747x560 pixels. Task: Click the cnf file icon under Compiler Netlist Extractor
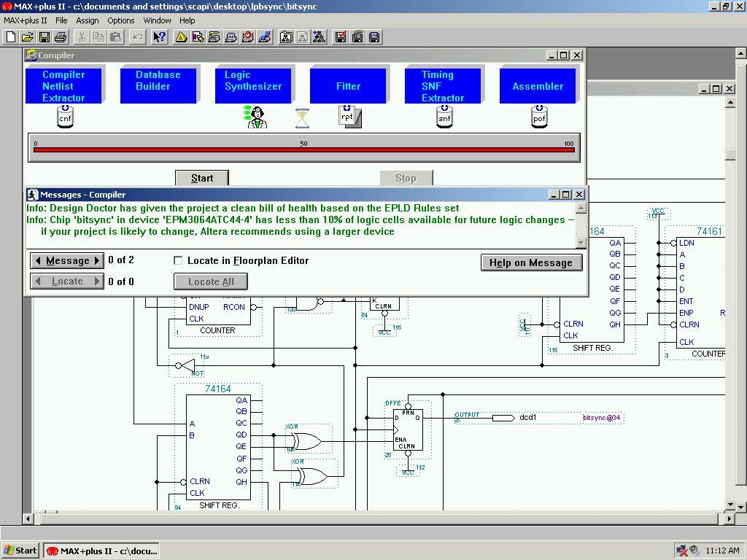click(x=65, y=117)
